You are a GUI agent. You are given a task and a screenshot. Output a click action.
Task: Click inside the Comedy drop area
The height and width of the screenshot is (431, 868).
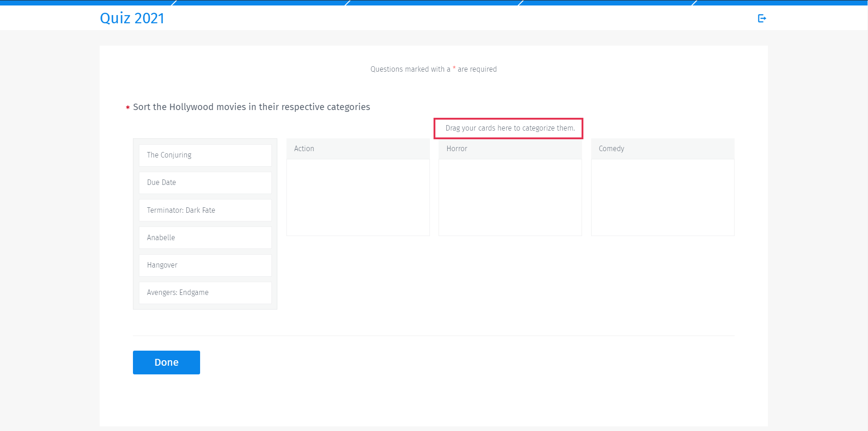pyautogui.click(x=662, y=197)
